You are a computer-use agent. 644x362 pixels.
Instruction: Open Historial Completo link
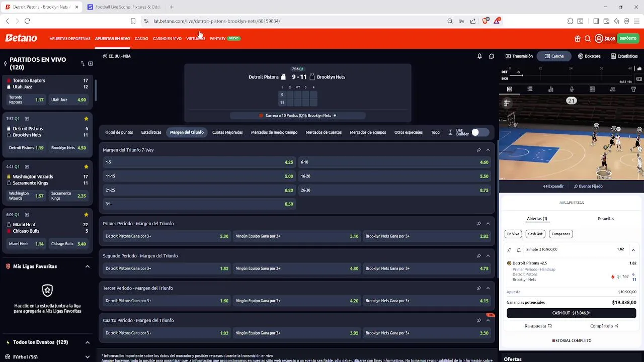572,341
